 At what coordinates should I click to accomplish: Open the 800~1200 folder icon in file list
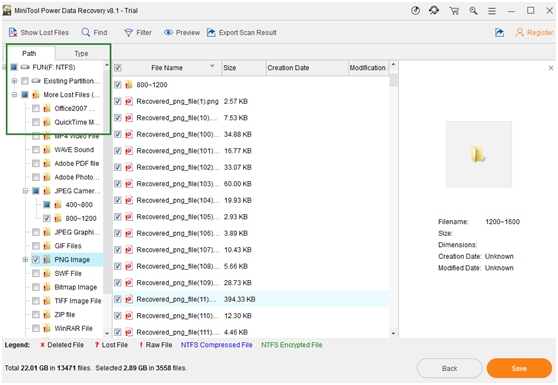[129, 85]
